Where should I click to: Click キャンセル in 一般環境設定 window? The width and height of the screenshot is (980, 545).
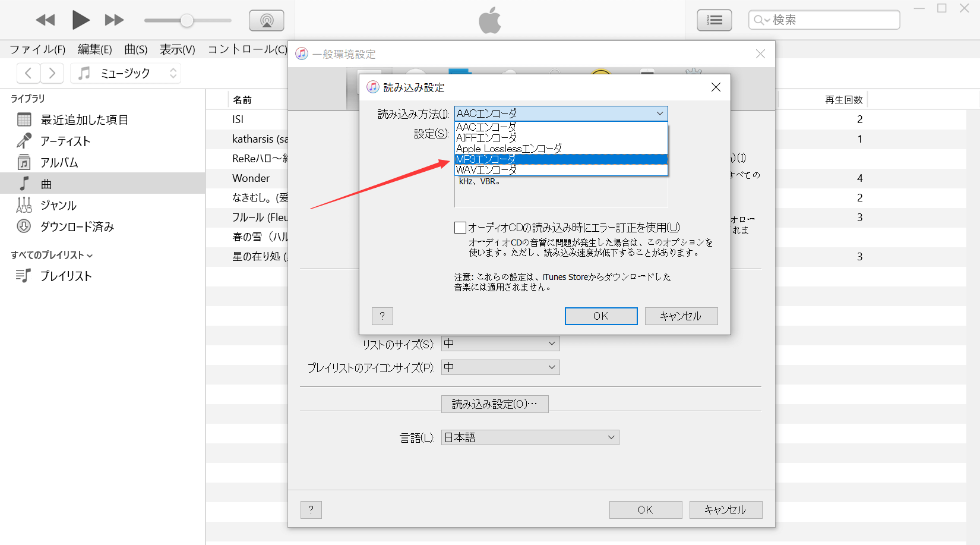tap(726, 510)
